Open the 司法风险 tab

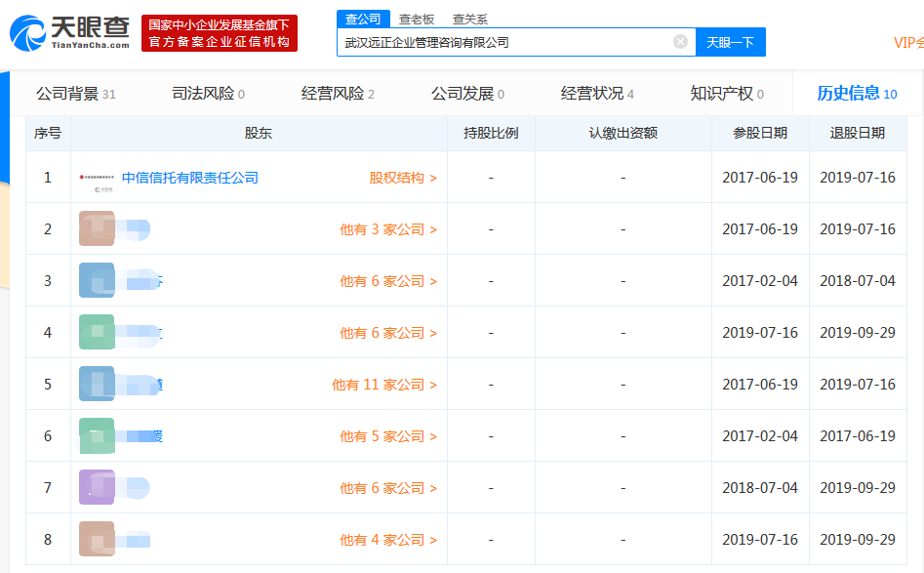[x=208, y=94]
